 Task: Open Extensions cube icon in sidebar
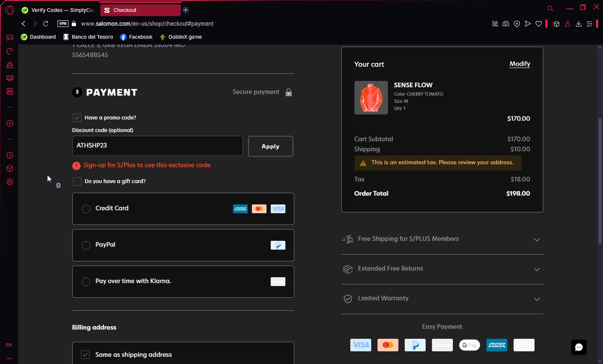[10, 169]
